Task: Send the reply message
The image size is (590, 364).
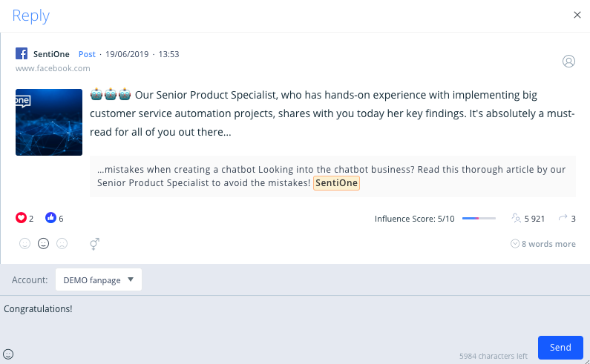Action: click(x=560, y=348)
